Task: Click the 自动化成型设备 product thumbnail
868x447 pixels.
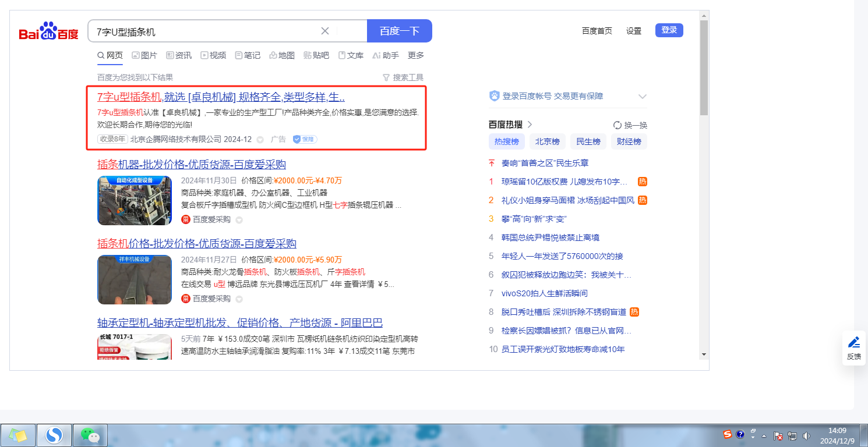Action: [x=135, y=201]
